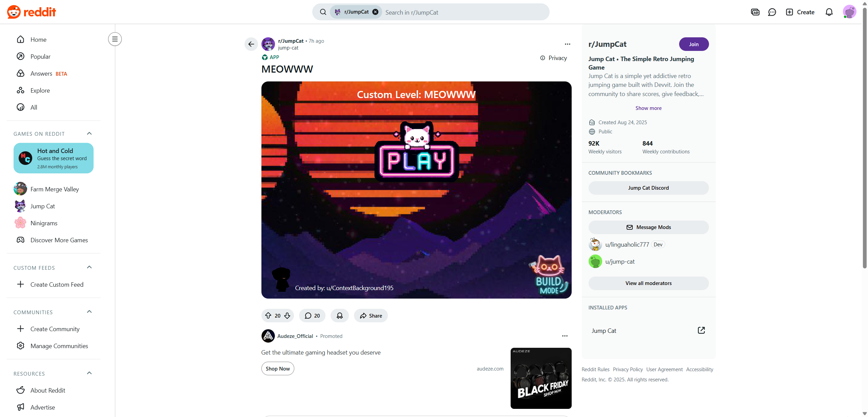Screen dimensions: 868x417
Task: Open post options three-dot menu
Action: pos(567,44)
